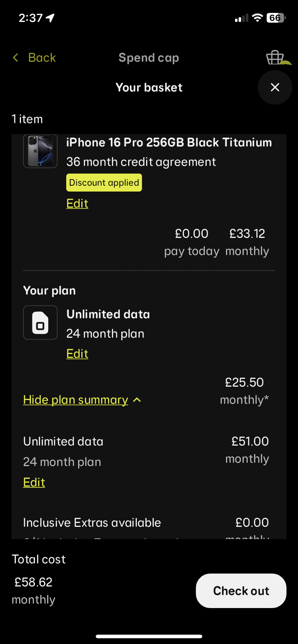This screenshot has height=644, width=298.
Task: Tap the SIM card icon beside Unlimited data
Action: point(40,322)
